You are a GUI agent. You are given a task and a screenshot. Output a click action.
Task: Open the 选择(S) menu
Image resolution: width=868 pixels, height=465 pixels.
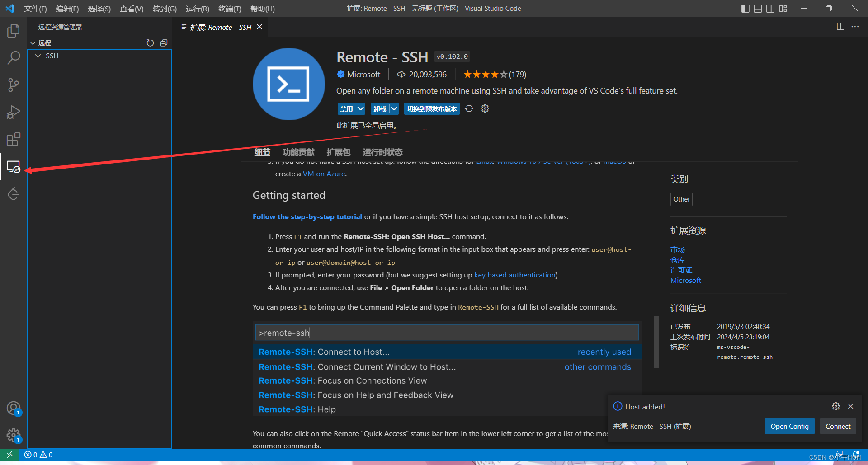pos(99,9)
